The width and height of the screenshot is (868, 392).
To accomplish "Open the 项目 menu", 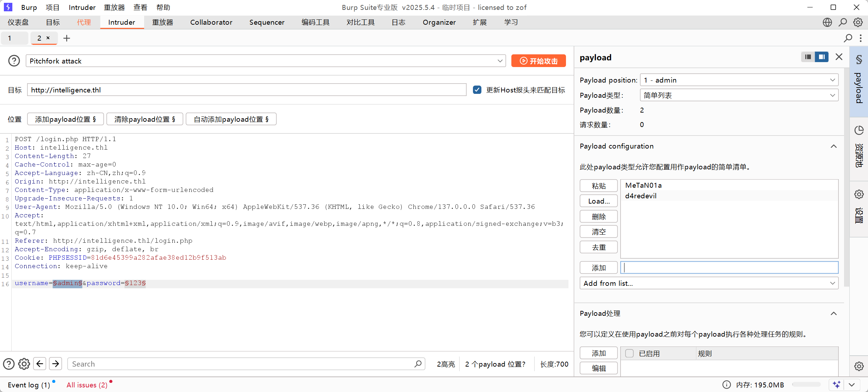I will pos(53,7).
